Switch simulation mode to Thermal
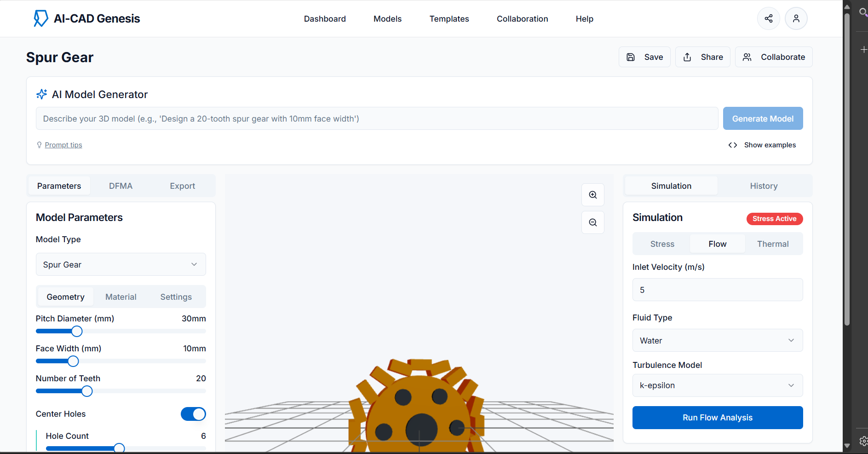 (x=773, y=244)
